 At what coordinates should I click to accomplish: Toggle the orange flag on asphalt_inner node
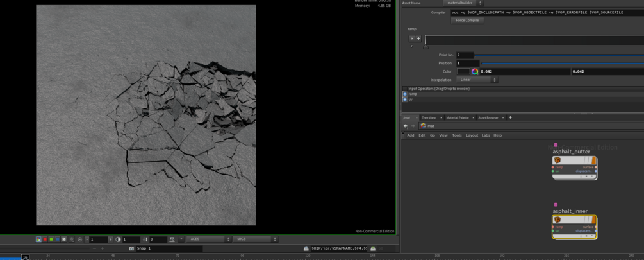coord(594,220)
